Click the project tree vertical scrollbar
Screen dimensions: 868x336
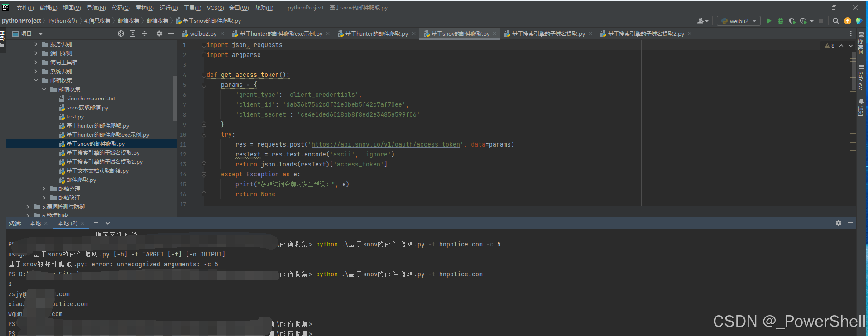pyautogui.click(x=175, y=98)
